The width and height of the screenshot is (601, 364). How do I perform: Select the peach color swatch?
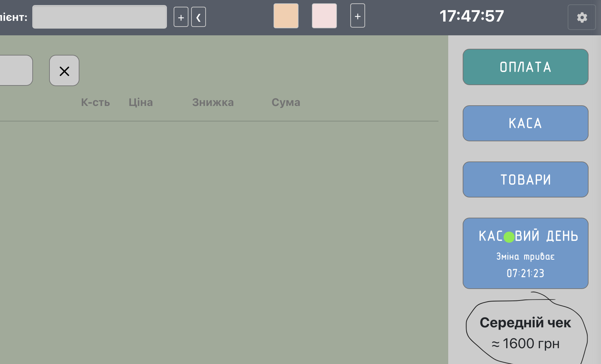286,16
